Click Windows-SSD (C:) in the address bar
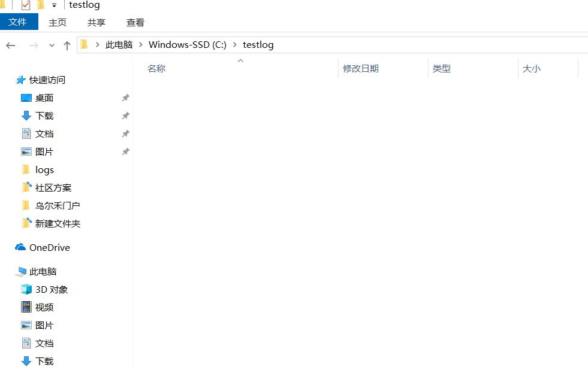Screen dimensions: 588x370 pos(188,44)
